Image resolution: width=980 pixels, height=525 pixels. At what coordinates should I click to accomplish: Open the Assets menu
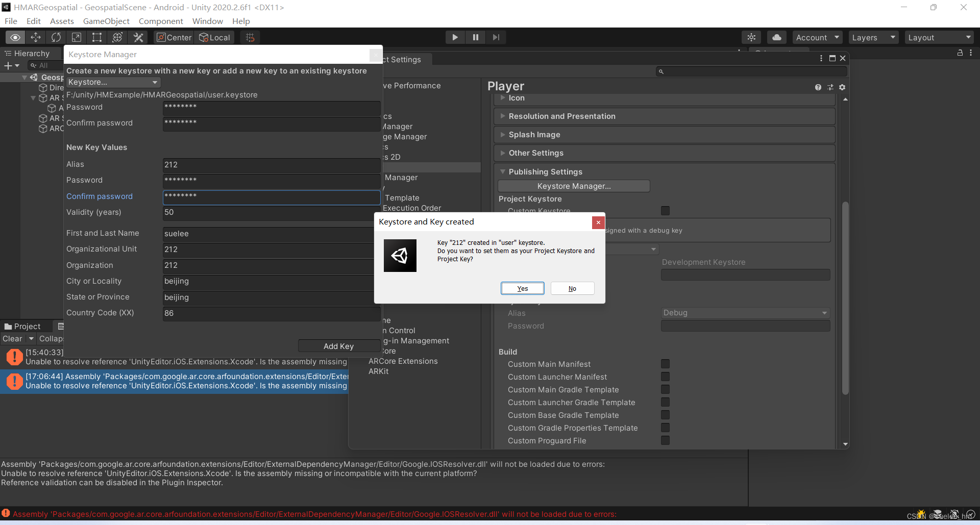tap(62, 21)
